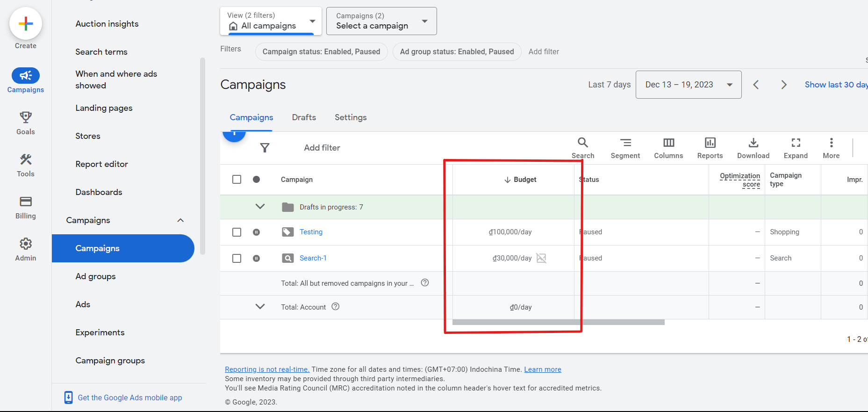Screen dimensions: 868x412
Task: Open the Select a campaign dropdown
Action: (381, 21)
